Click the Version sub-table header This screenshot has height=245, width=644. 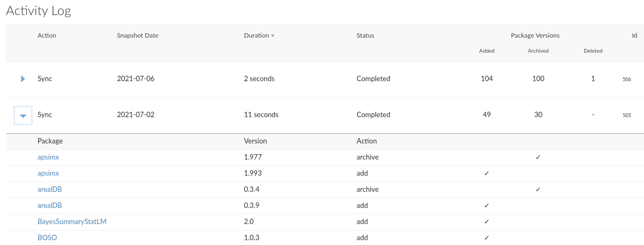256,141
